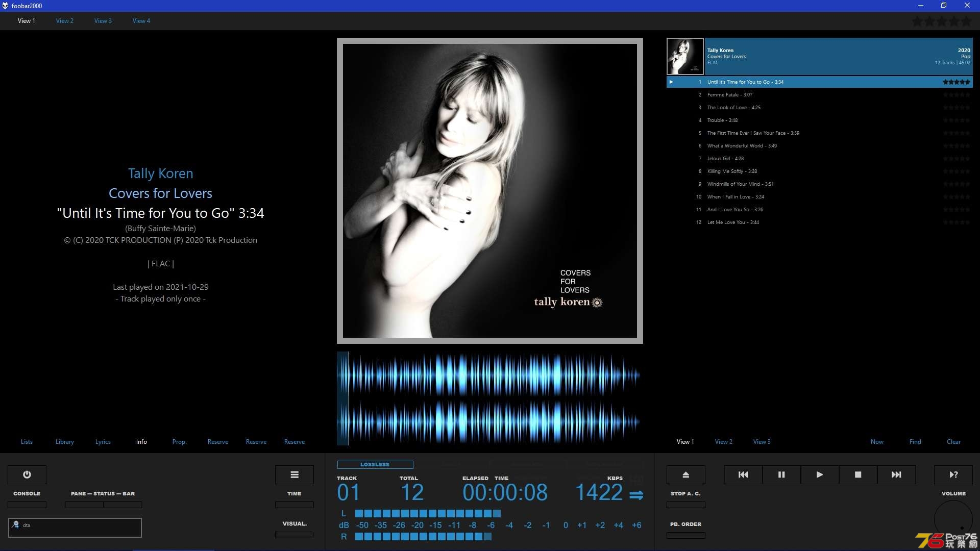Image resolution: width=980 pixels, height=551 pixels.
Task: Adjust the VOLUME knob
Action: [x=953, y=519]
